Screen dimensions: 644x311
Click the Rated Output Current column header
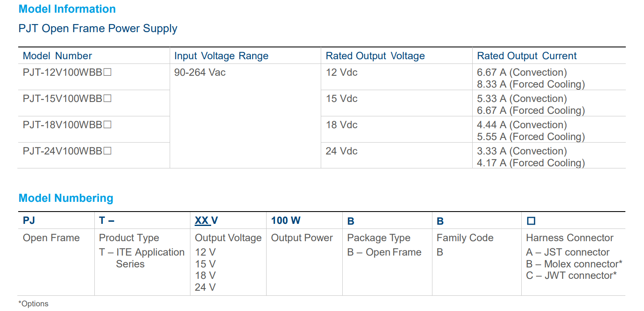pyautogui.click(x=527, y=56)
